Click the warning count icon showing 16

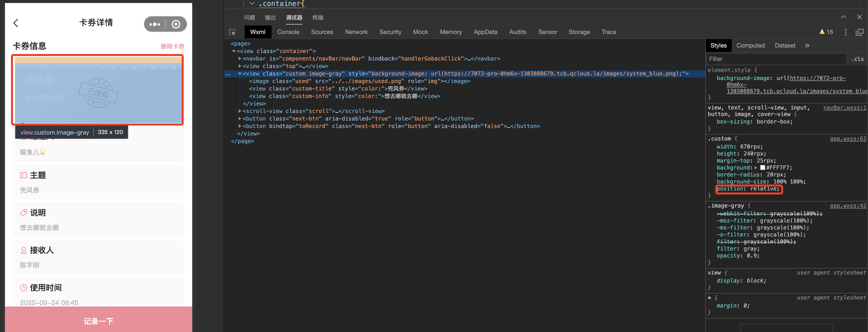(x=826, y=32)
